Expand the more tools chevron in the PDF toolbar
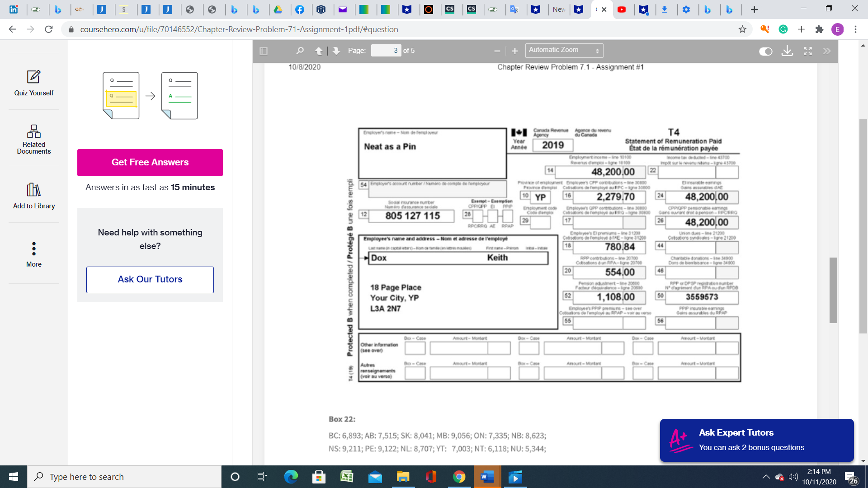This screenshot has width=868, height=488. coord(827,51)
